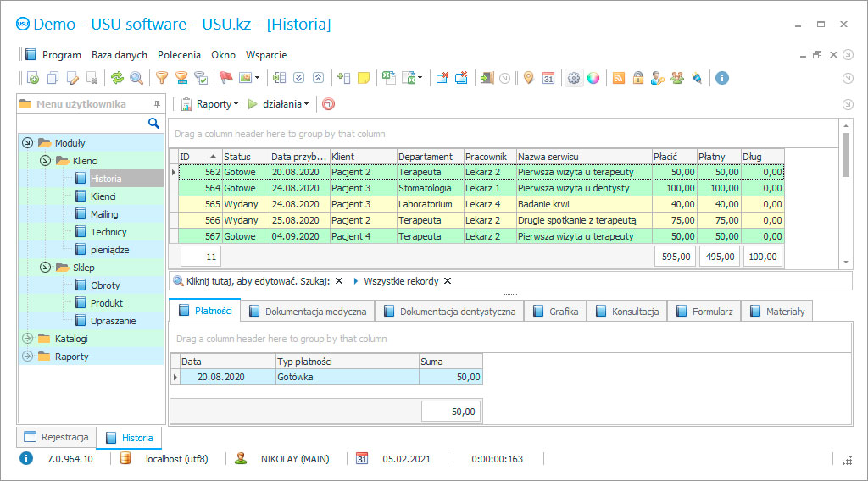Click the Rejestracja tab at the bottom
The height and width of the screenshot is (481, 868).
[x=57, y=438]
